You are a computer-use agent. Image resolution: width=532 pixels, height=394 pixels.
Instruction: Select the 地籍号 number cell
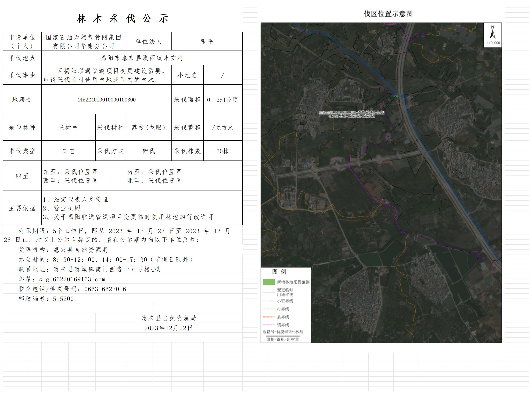coord(106,99)
